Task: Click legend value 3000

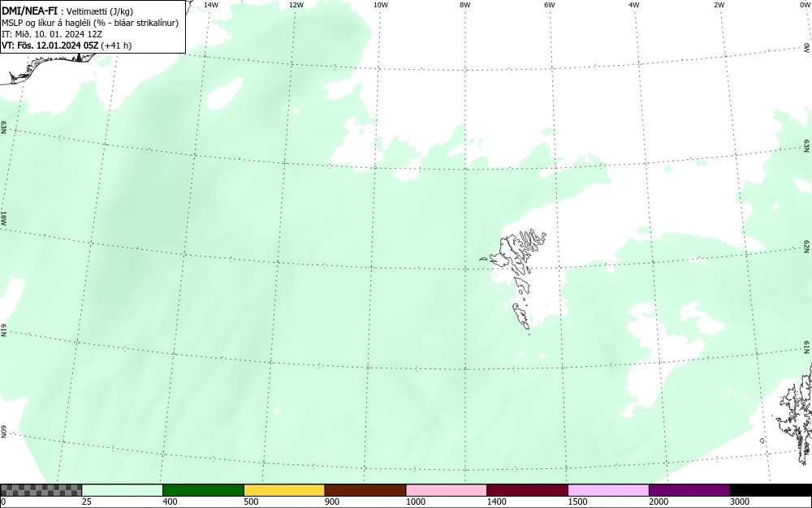Action: tap(740, 502)
